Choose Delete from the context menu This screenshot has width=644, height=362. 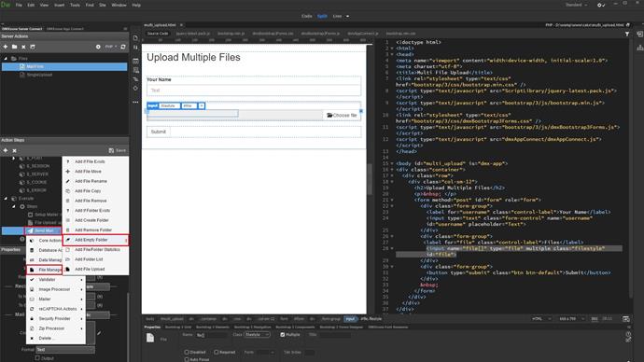[x=56, y=339]
